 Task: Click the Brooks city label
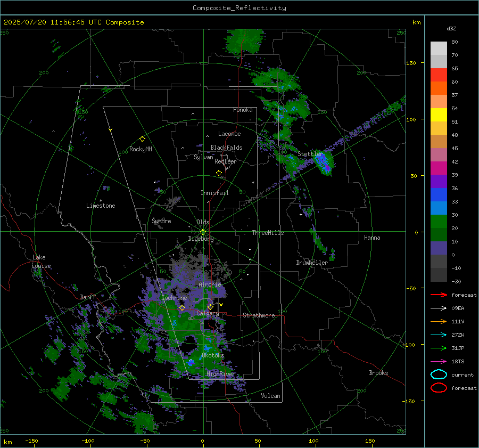coord(378,373)
